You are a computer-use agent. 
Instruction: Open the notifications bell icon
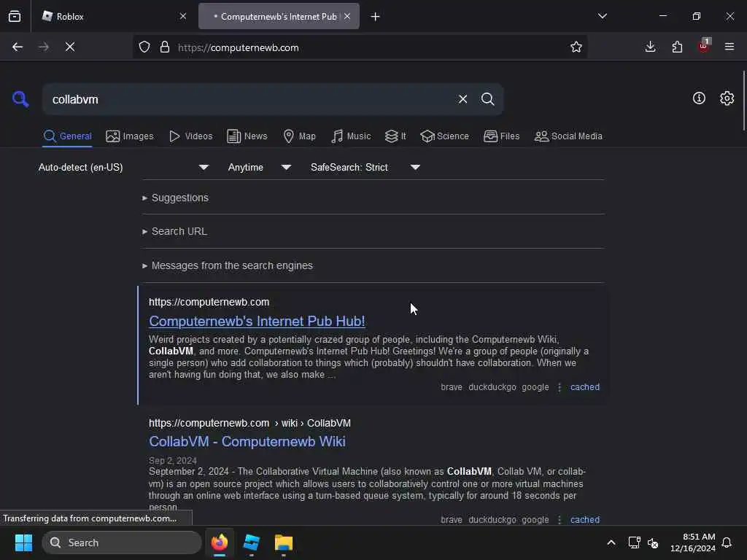[727, 542]
